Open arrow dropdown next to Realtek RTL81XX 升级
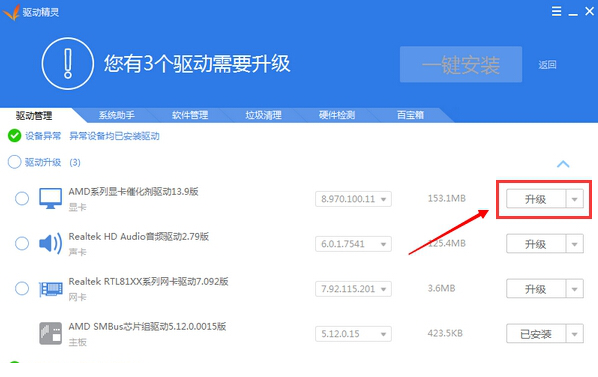Screen dimensions: 598x377 coord(574,289)
